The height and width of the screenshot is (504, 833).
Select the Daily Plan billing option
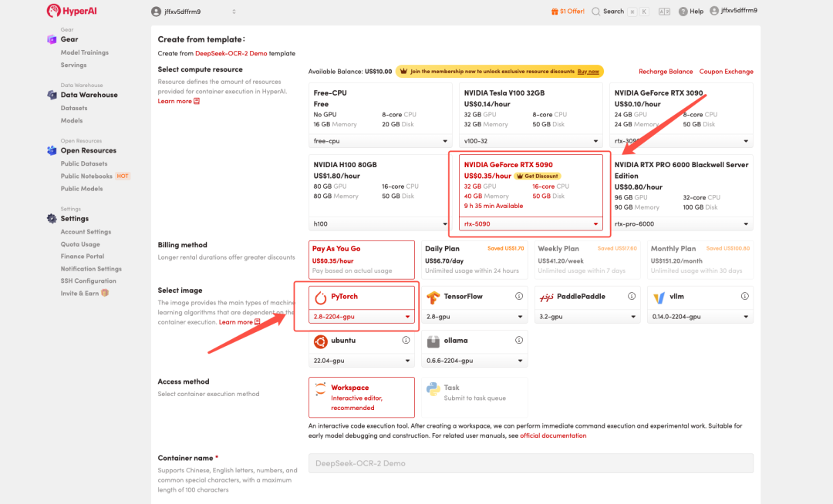point(474,260)
